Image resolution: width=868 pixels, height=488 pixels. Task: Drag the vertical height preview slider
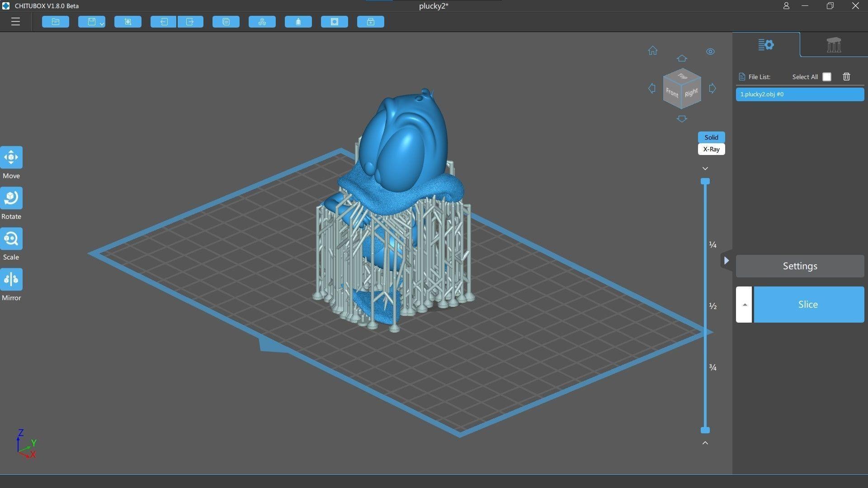coord(705,181)
